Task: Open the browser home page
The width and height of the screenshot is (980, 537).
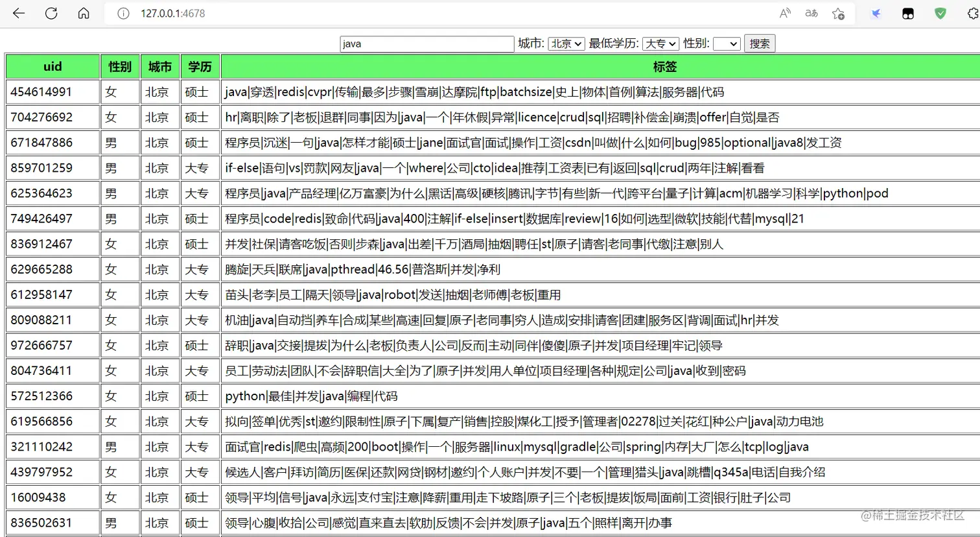Action: [x=84, y=13]
